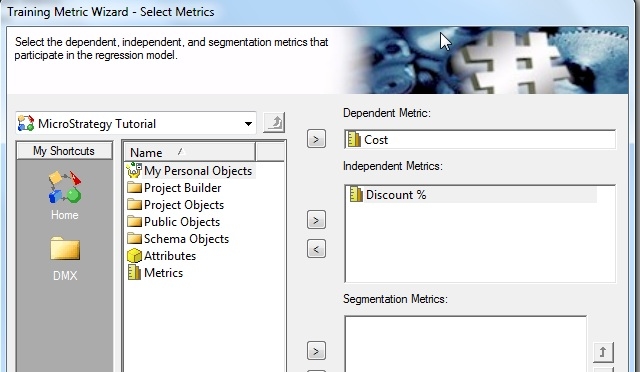
Task: Click the My Shortcuts tab header
Action: click(64, 151)
